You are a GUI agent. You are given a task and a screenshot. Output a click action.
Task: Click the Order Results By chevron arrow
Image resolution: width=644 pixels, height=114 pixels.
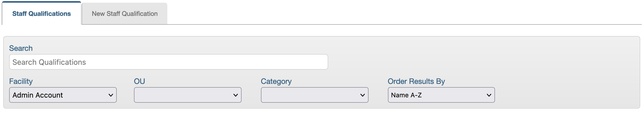[x=489, y=95]
